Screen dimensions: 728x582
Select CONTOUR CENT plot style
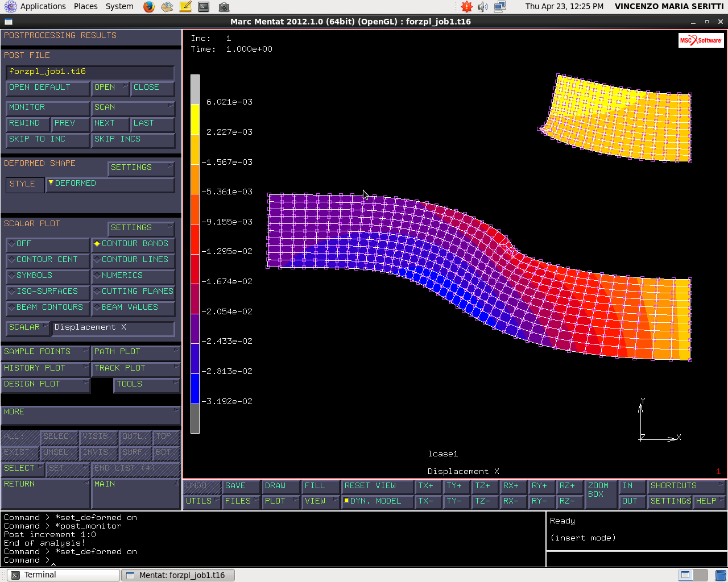pyautogui.click(x=48, y=260)
